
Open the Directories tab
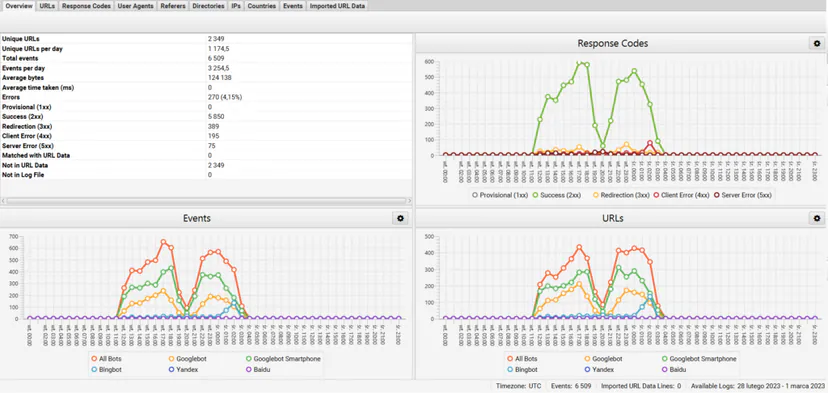209,6
